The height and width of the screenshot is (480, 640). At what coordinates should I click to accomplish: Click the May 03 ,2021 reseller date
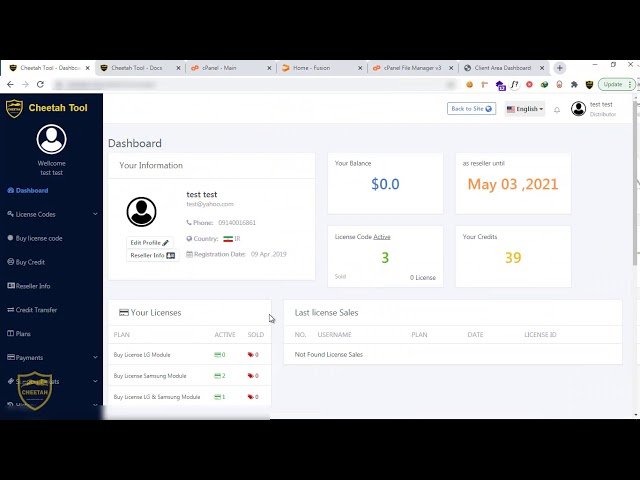coord(513,184)
